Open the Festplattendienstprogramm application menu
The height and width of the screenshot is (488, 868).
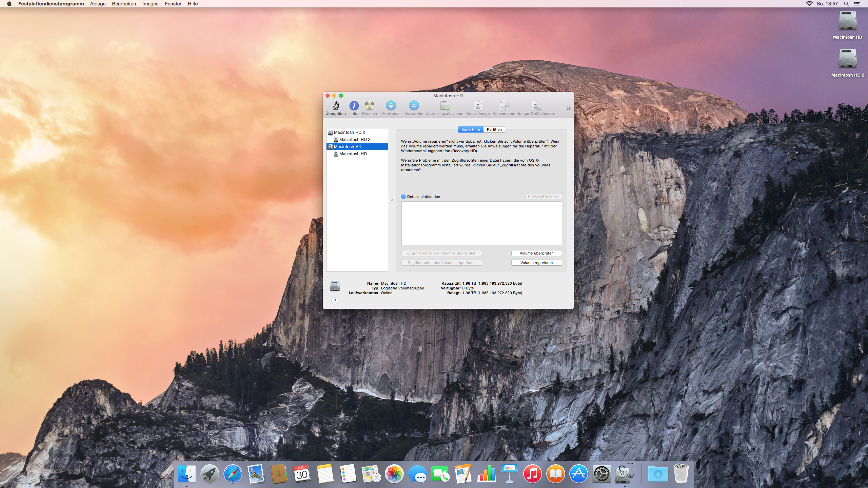[x=51, y=4]
